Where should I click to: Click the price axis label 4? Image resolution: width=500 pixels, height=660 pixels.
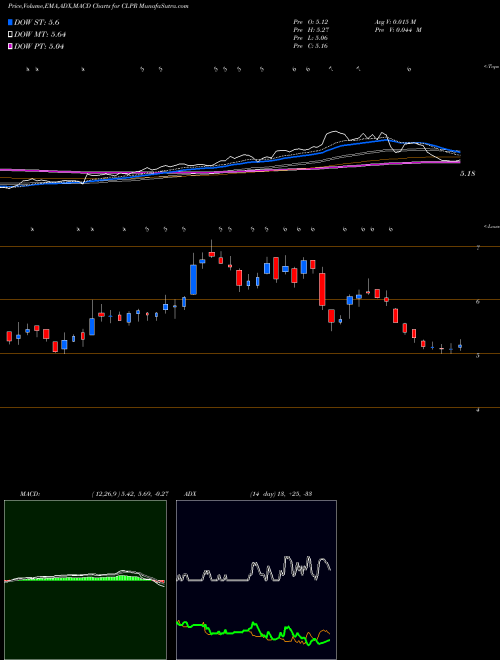point(478,409)
